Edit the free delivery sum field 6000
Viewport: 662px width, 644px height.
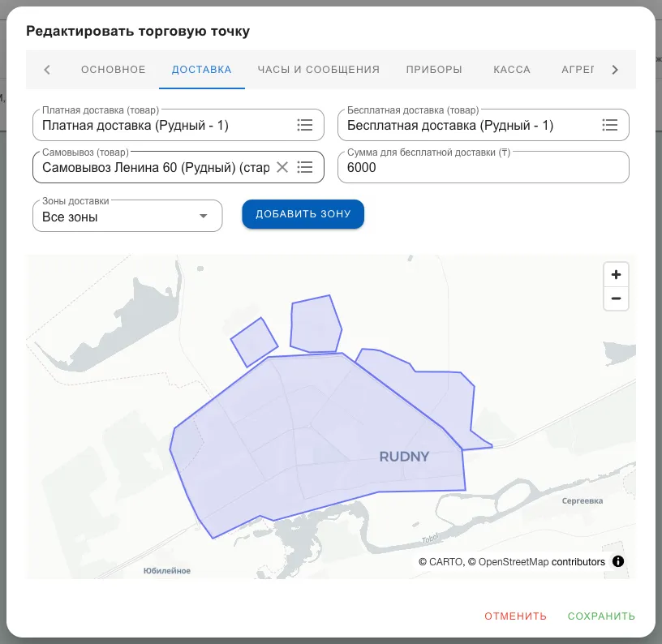point(484,167)
